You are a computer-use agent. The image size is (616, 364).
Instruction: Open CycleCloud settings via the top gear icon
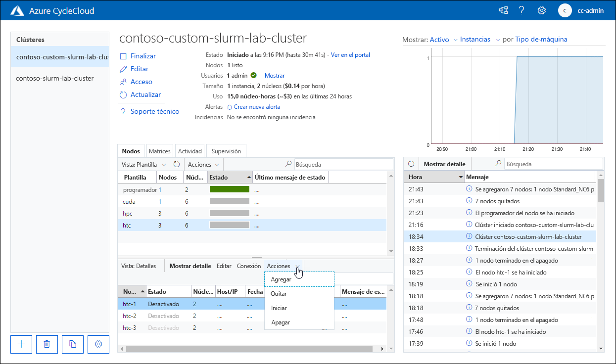pyautogui.click(x=541, y=10)
